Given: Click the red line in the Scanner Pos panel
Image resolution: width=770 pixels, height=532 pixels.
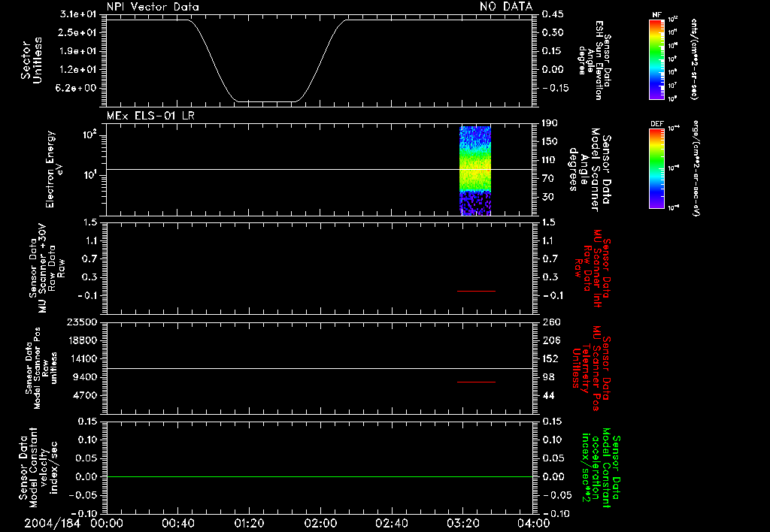Looking at the screenshot, I should [476, 382].
